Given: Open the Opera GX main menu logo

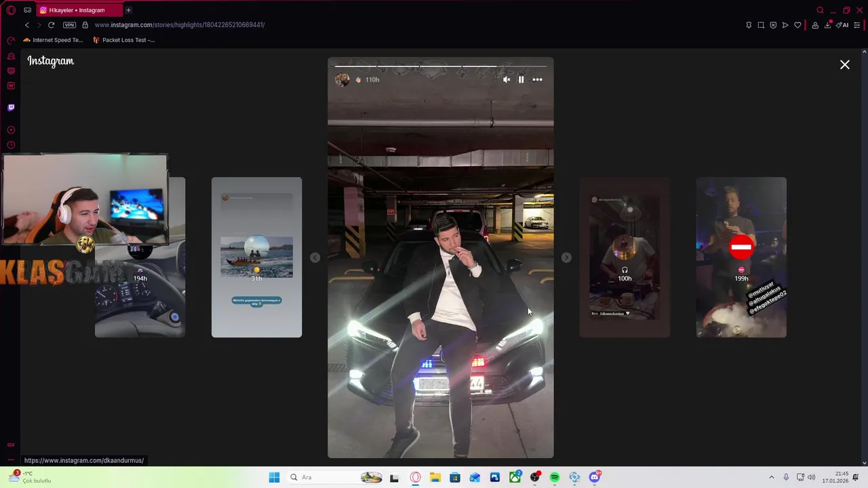Looking at the screenshot, I should coord(11,10).
